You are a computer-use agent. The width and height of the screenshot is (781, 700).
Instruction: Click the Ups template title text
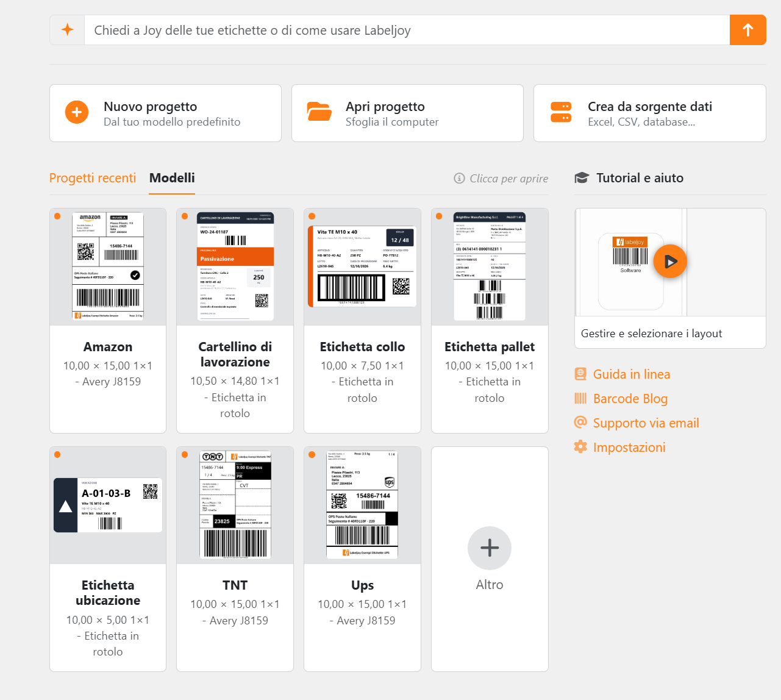click(362, 585)
